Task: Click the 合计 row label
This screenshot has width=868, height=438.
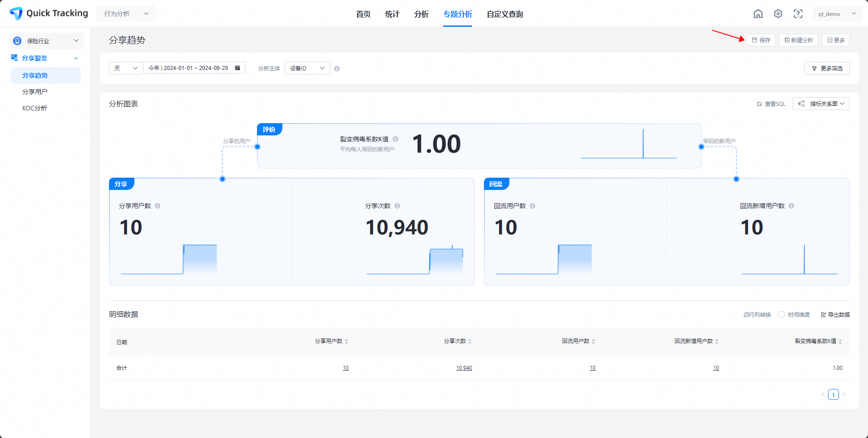Action: 122,368
